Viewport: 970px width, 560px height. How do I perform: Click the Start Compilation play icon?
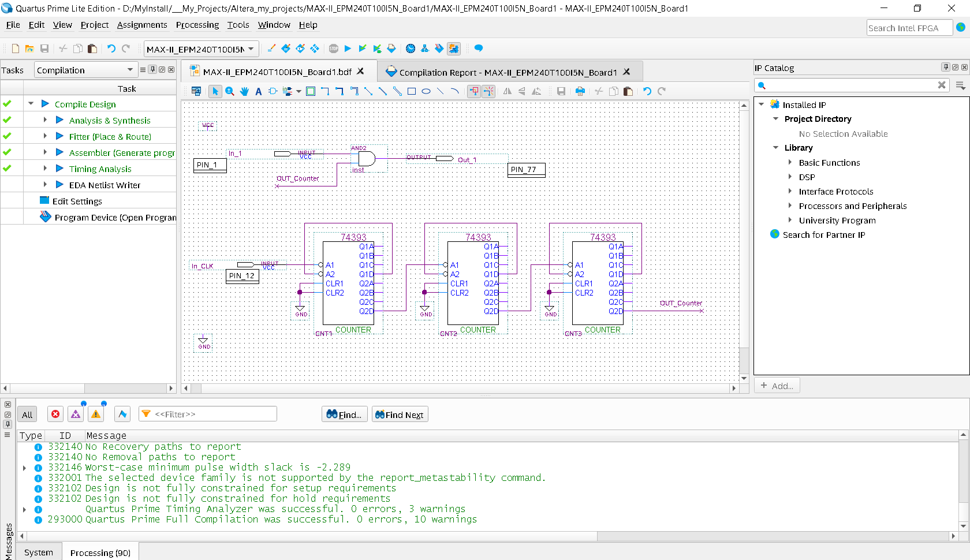coord(348,48)
